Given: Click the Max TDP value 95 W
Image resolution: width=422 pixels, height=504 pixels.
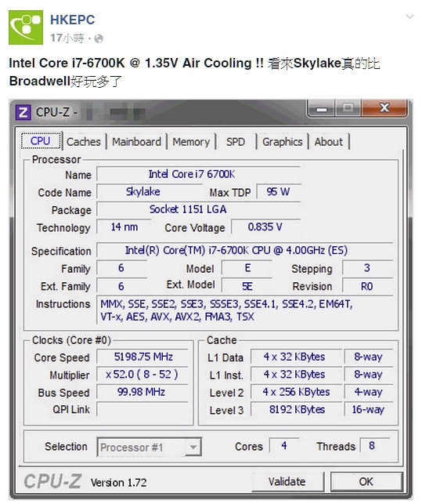Looking at the screenshot, I should coord(279,192).
